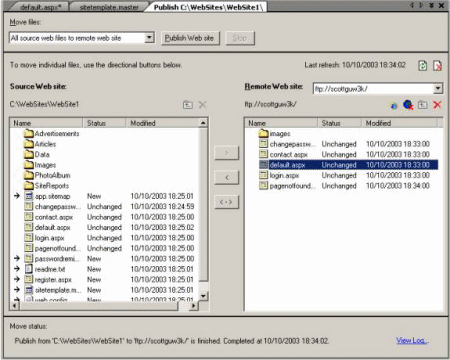Select the Data folder in source list

pos(37,154)
